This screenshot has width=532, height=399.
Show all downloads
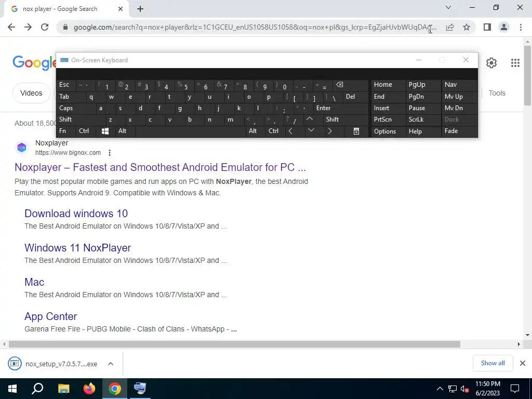(493, 363)
